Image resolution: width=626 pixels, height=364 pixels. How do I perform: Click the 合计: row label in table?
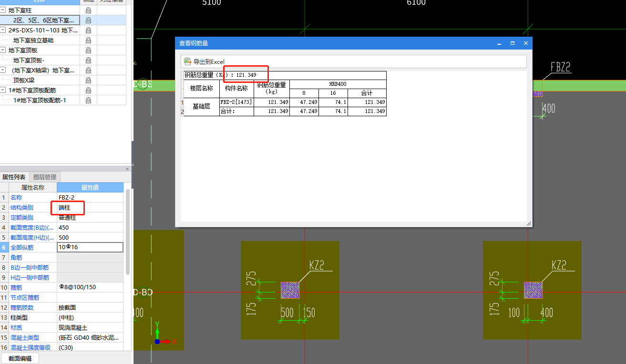click(236, 111)
